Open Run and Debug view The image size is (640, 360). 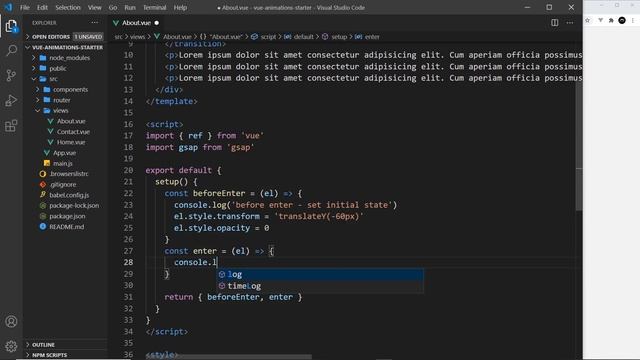pyautogui.click(x=11, y=100)
